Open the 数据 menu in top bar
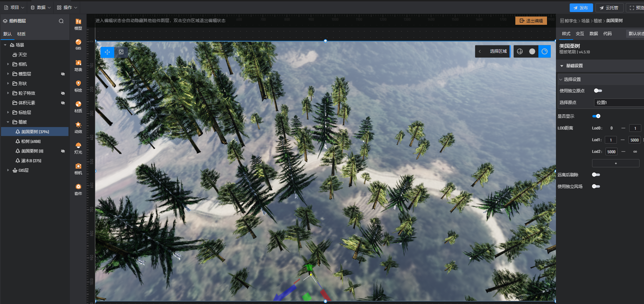This screenshot has height=304, width=644. 41,8
